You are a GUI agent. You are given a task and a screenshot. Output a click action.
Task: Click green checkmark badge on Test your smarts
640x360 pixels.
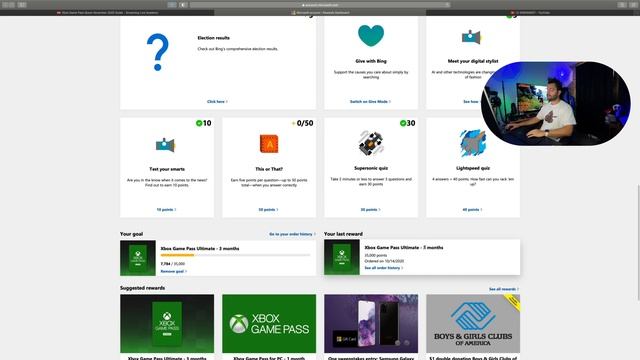(x=199, y=123)
